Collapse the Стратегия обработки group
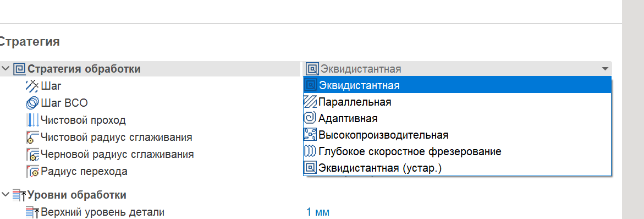644x219 pixels. pyautogui.click(x=5, y=69)
